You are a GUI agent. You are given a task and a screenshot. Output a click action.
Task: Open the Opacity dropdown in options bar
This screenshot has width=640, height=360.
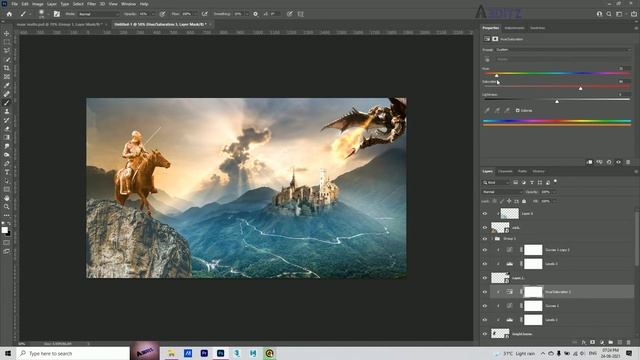pyautogui.click(x=153, y=14)
